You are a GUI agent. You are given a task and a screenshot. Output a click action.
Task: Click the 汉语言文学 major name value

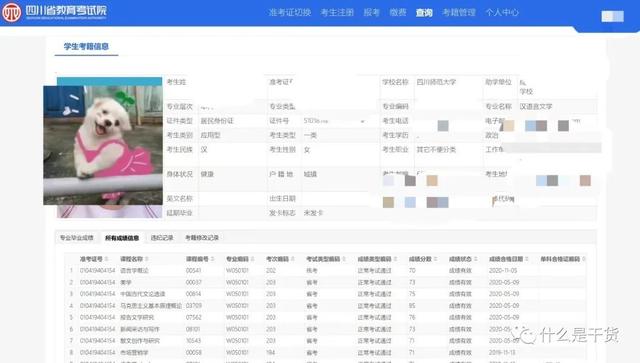(x=536, y=107)
